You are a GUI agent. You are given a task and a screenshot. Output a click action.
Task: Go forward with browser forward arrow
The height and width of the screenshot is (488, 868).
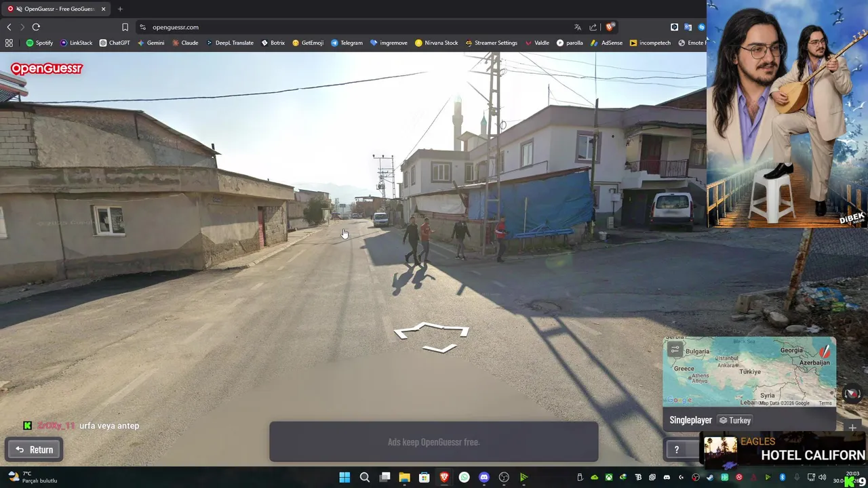22,27
